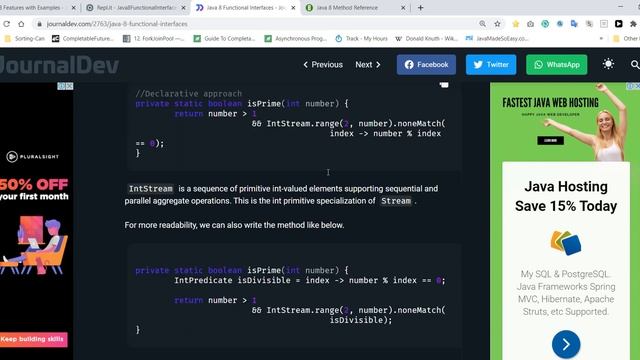Open JournalDev site search magnifier
The image size is (640, 360).
[x=635, y=64]
